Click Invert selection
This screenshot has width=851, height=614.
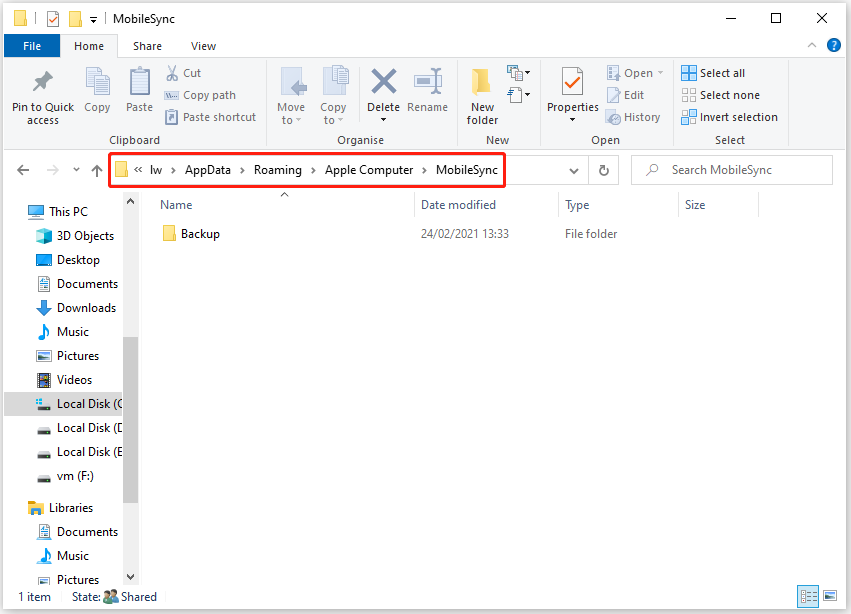point(729,117)
